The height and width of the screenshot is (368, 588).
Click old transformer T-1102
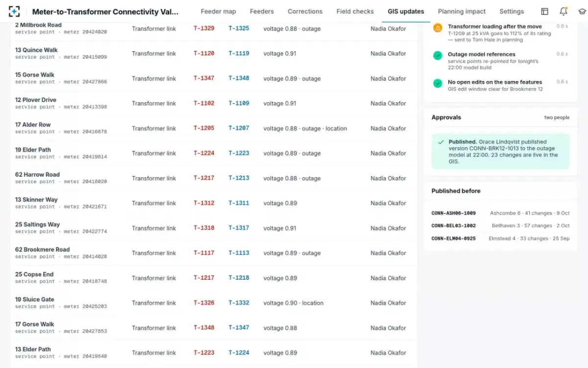[204, 103]
